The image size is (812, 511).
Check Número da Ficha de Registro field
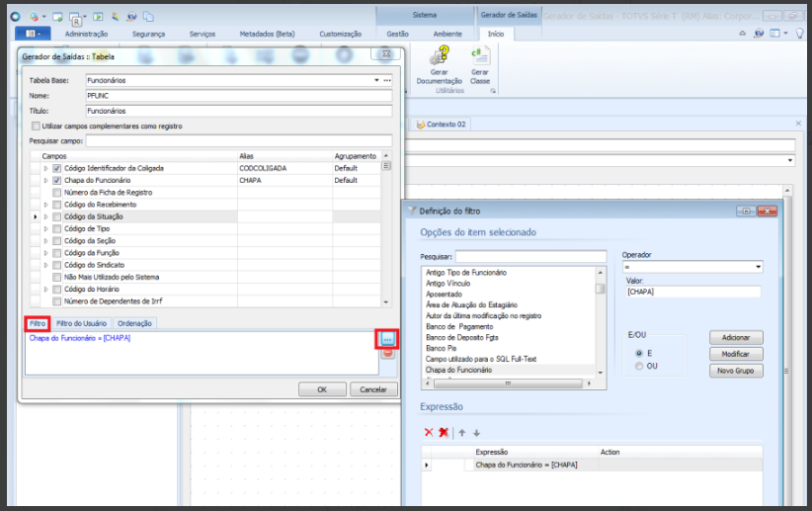57,193
